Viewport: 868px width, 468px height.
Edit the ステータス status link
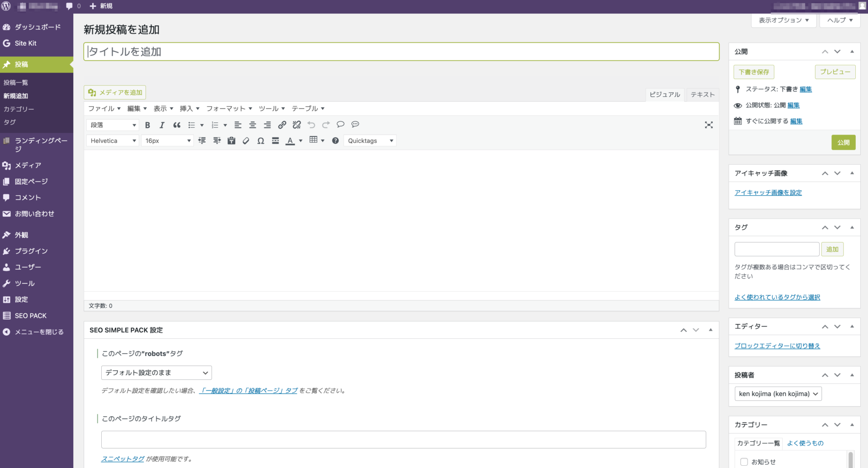[x=806, y=89]
